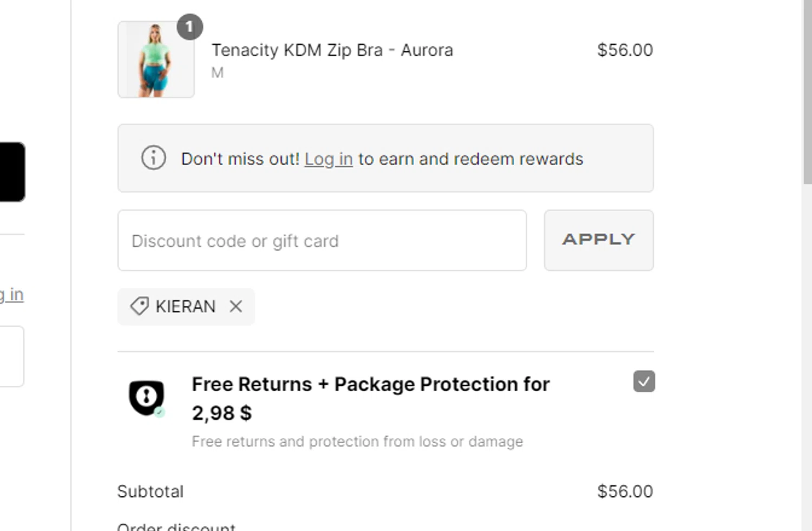Screen dimensions: 812x531
Task: Focus the Discount code or gift card field
Action: (322, 240)
